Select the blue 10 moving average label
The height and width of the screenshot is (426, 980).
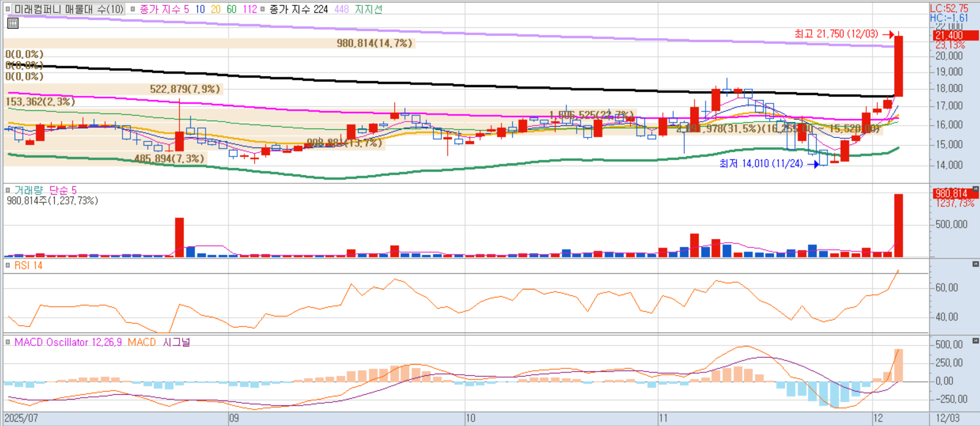200,9
